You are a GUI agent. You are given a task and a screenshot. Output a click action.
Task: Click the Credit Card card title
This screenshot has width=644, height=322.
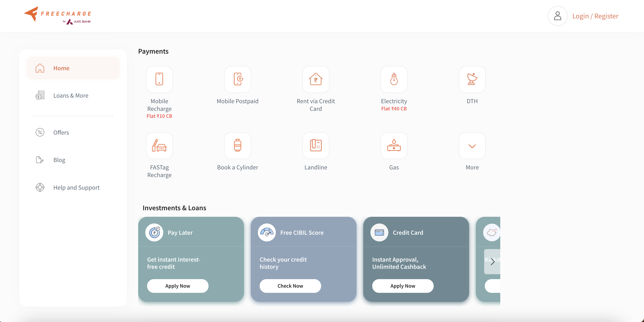[408, 232]
